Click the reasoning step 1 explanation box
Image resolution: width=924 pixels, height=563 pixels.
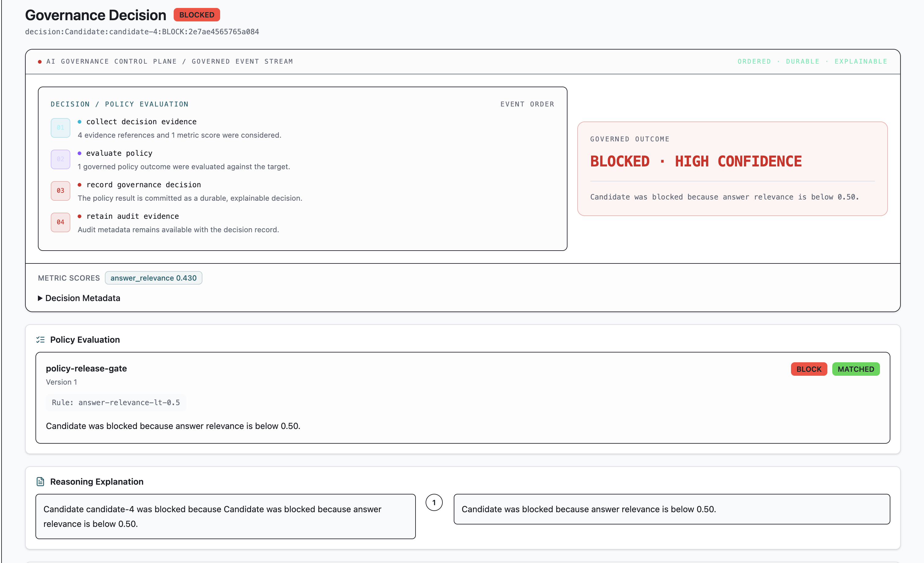click(x=672, y=509)
